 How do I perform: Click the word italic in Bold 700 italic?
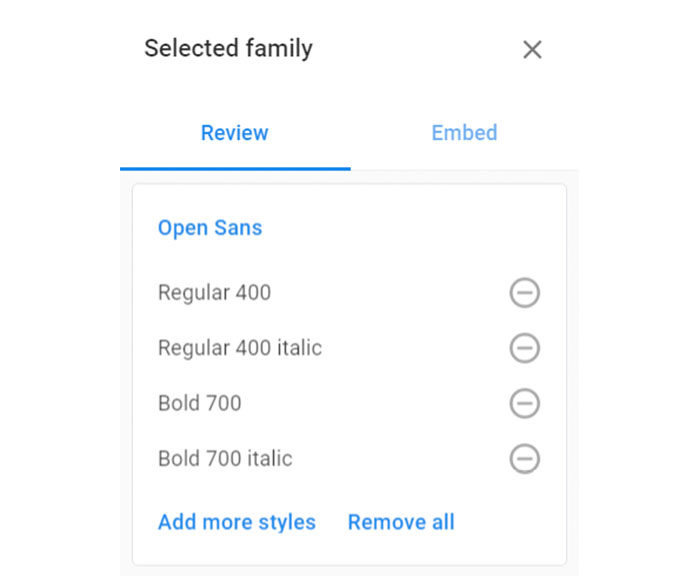tap(270, 459)
